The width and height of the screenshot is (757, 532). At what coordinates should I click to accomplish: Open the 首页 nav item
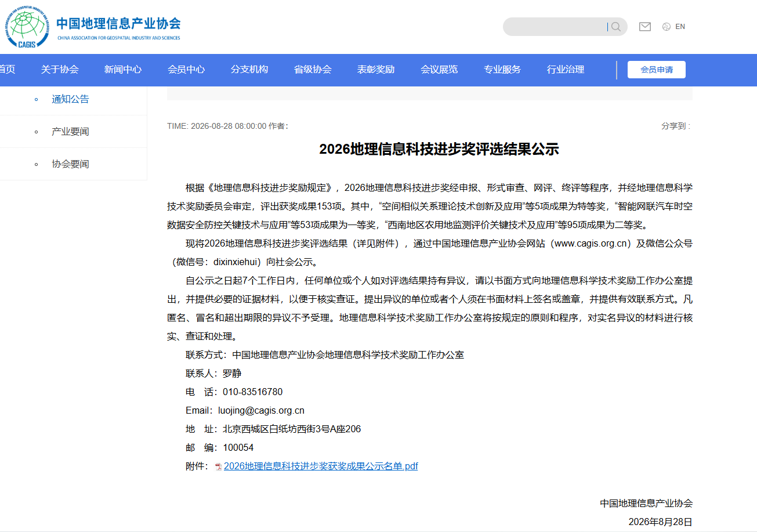7,70
